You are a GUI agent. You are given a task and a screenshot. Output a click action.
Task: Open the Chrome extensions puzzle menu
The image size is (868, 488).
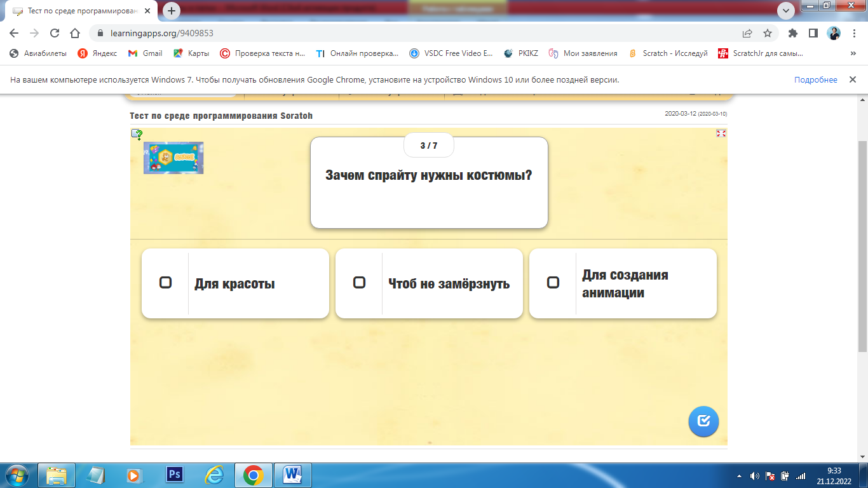(792, 33)
